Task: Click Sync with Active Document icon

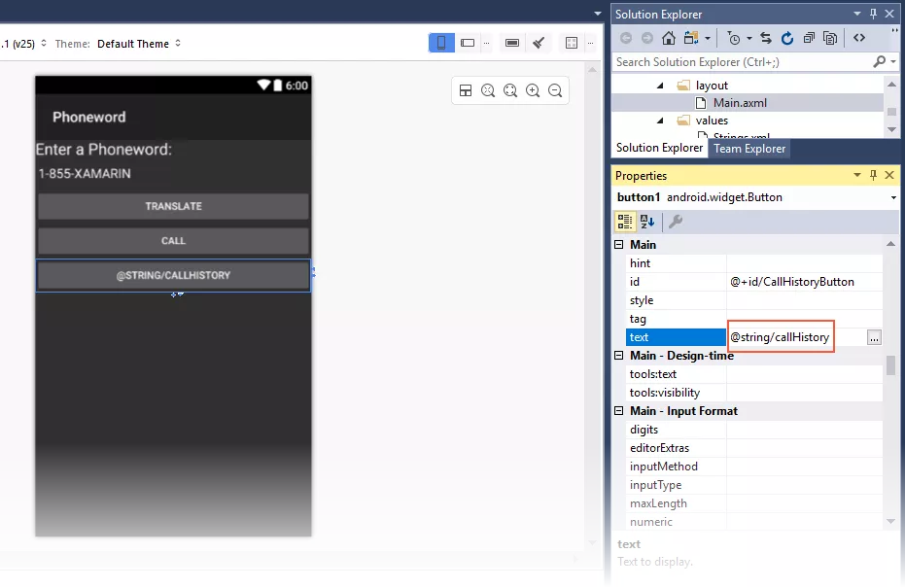Action: (766, 38)
